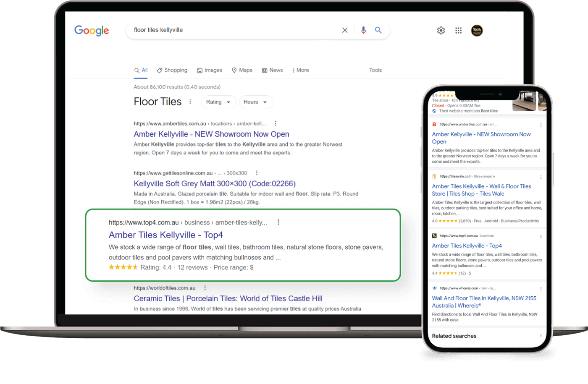The image size is (588, 384).
Task: Open phone kebab menu for whereis.com result
Action: [x=541, y=289]
